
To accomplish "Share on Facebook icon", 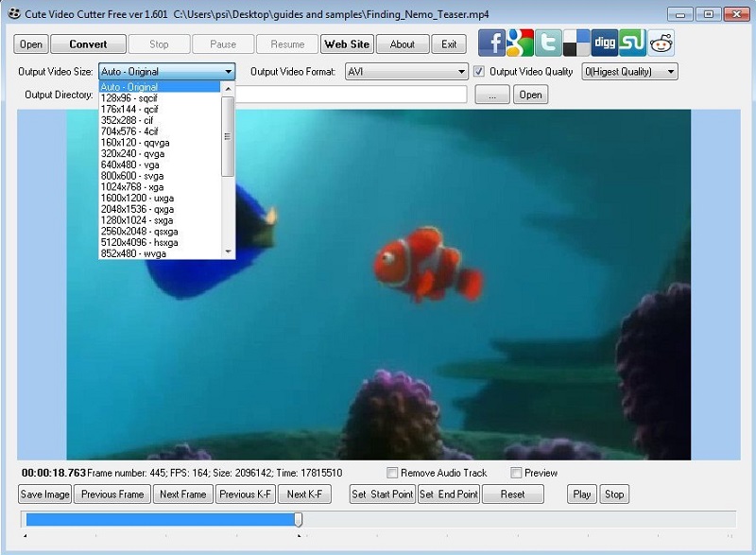I will 491,43.
